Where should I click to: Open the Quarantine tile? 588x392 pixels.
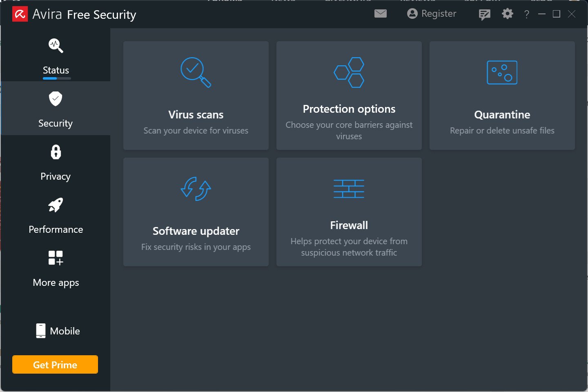click(502, 96)
